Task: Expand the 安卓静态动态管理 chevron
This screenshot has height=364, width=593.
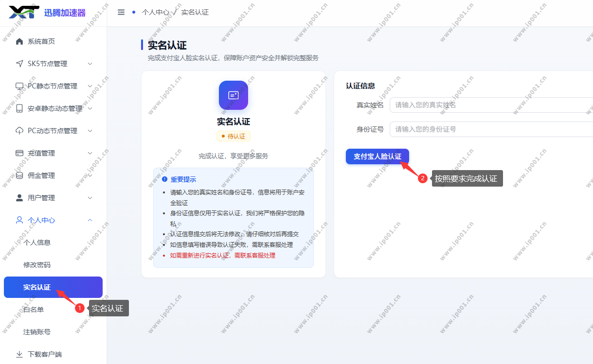Action: [90, 108]
